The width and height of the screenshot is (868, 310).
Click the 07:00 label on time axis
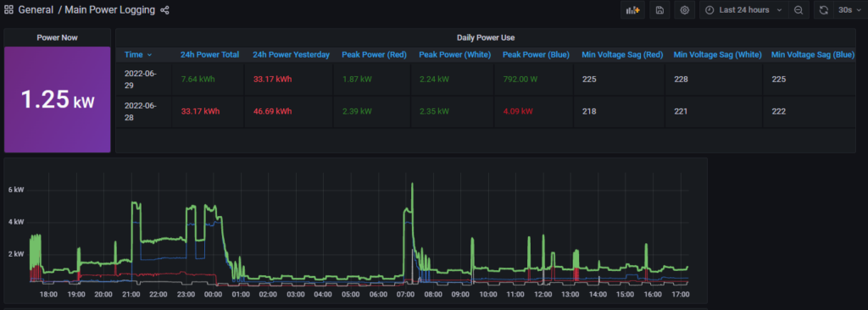point(405,295)
